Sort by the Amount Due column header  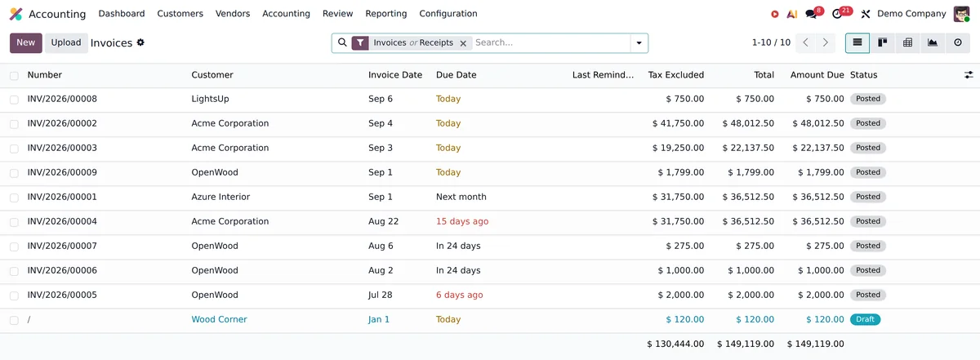tap(817, 75)
